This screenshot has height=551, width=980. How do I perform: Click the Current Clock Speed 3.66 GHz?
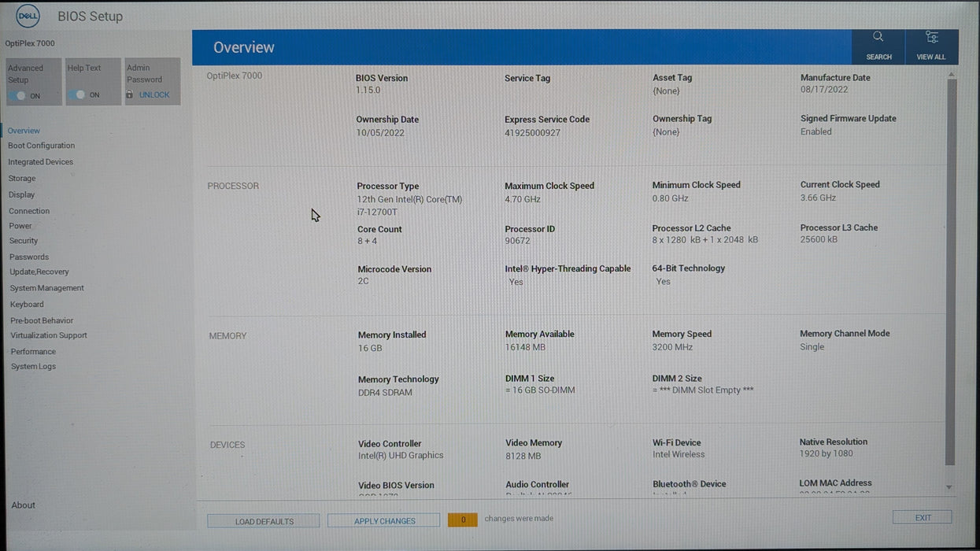click(x=819, y=198)
